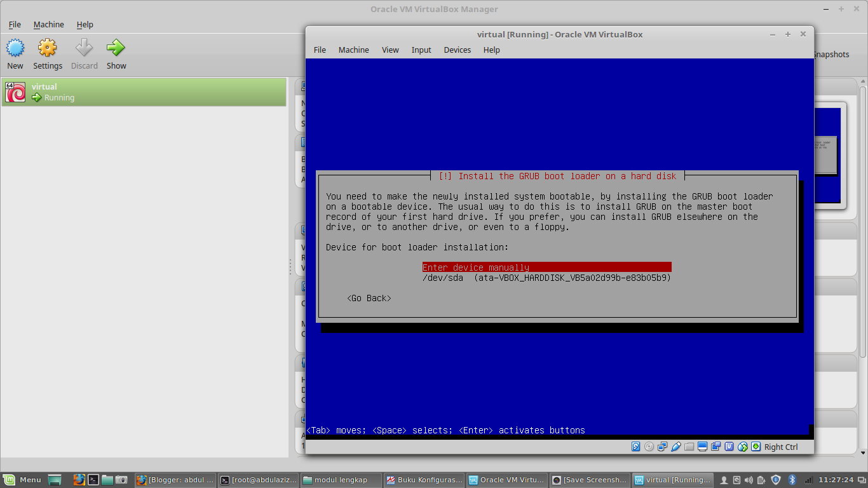
Task: Open Devices menu in the VM window
Action: pos(458,50)
